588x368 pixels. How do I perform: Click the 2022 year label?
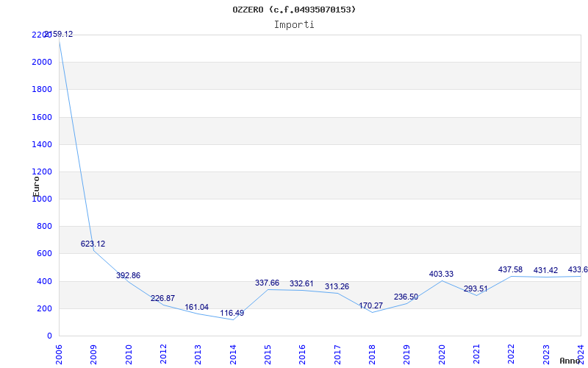pyautogui.click(x=512, y=355)
